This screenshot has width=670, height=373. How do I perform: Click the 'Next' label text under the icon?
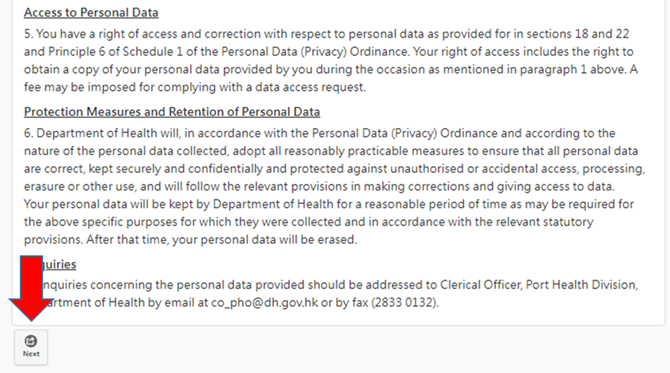click(x=31, y=354)
